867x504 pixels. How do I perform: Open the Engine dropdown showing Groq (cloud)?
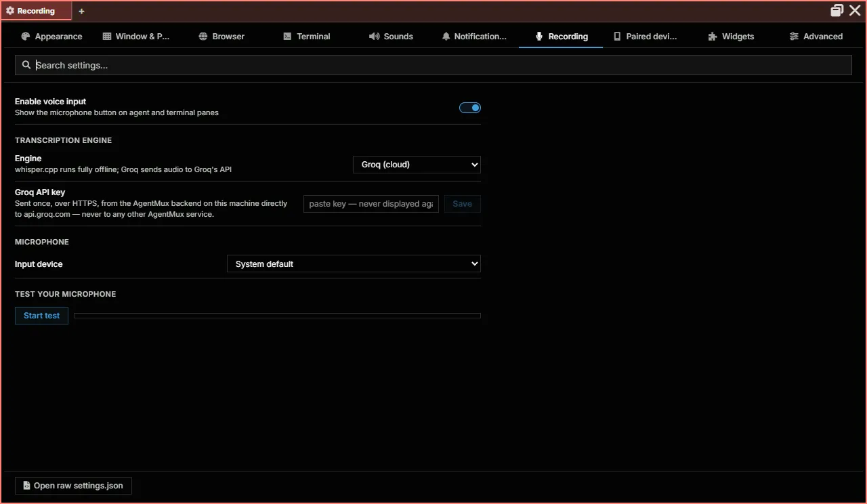pyautogui.click(x=417, y=165)
